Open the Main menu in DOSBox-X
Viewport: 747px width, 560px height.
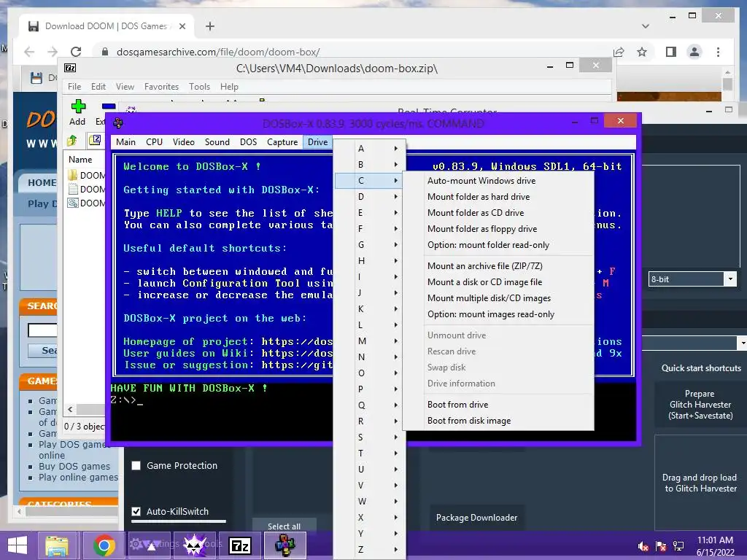click(x=125, y=142)
